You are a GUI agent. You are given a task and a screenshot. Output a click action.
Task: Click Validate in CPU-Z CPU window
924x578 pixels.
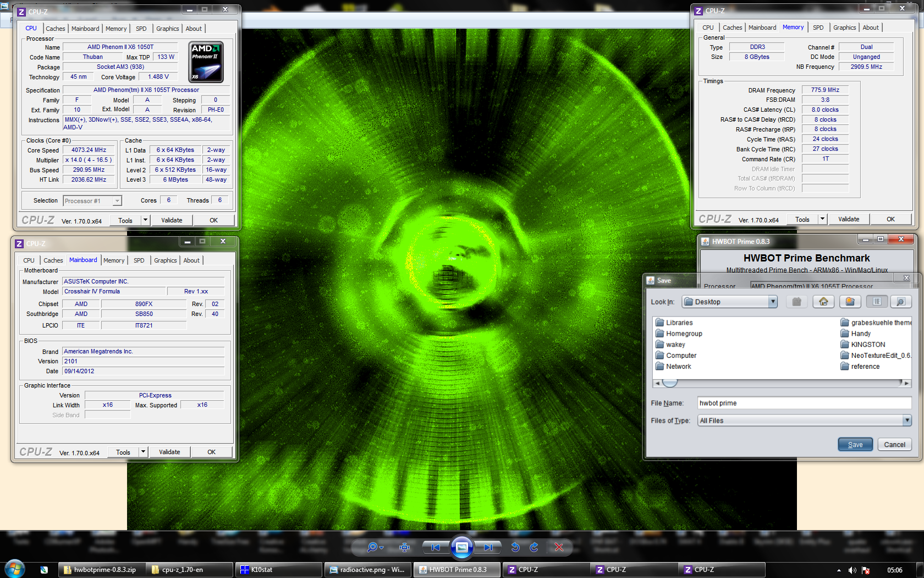172,220
